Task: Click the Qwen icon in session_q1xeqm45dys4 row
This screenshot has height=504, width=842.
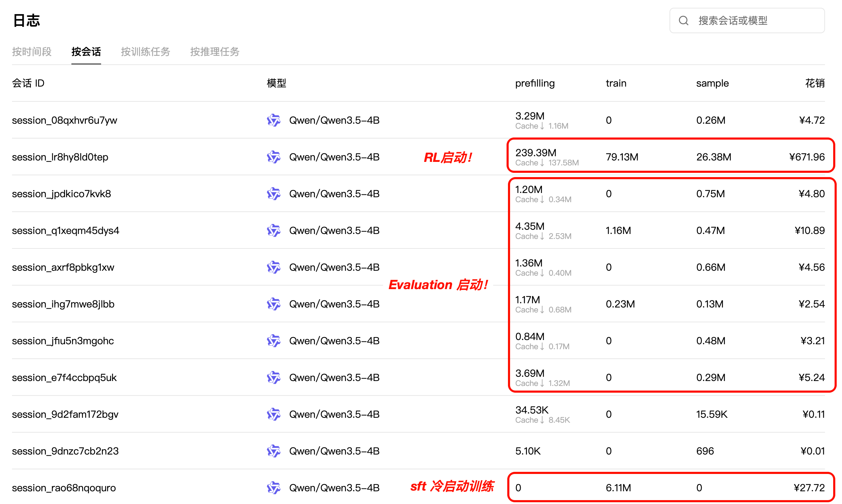Action: 274,230
